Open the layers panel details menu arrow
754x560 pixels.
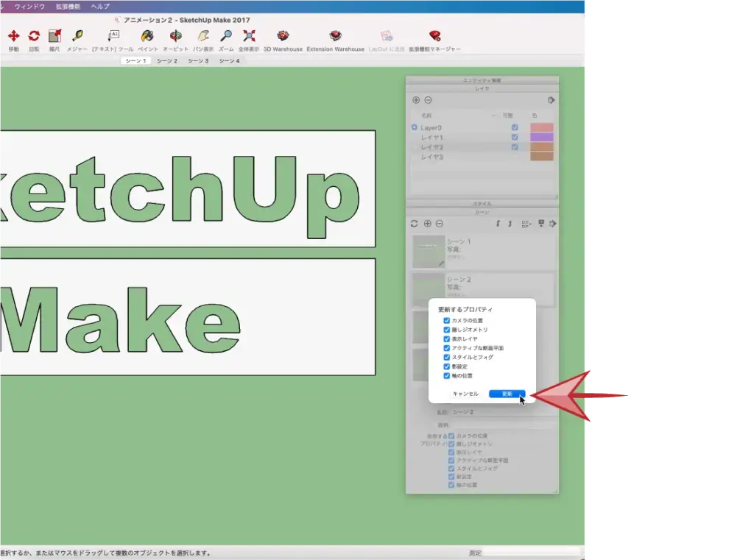point(551,100)
